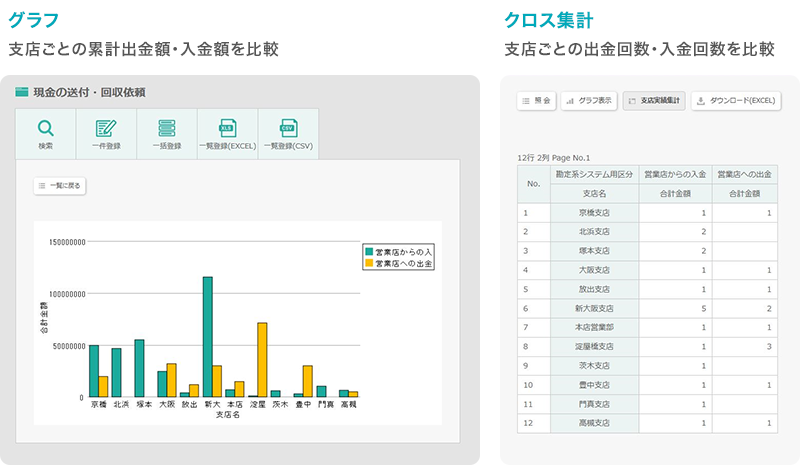Open 一件登録 single registration icon
The image size is (800, 466).
[x=106, y=128]
